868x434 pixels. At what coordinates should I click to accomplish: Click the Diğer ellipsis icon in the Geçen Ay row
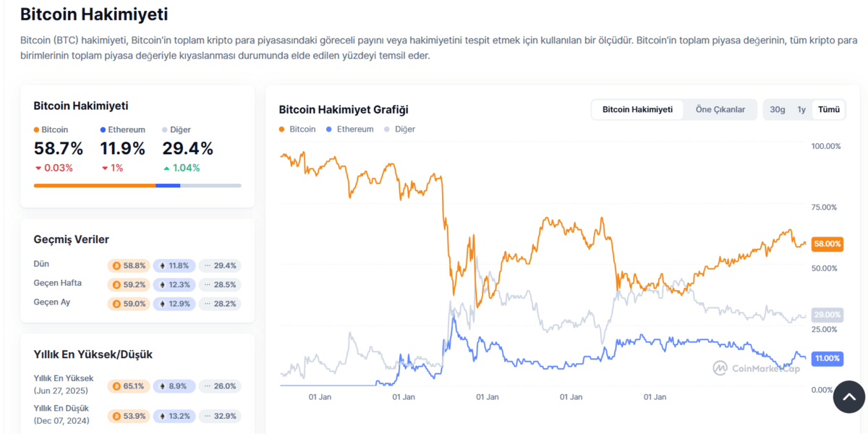(207, 303)
